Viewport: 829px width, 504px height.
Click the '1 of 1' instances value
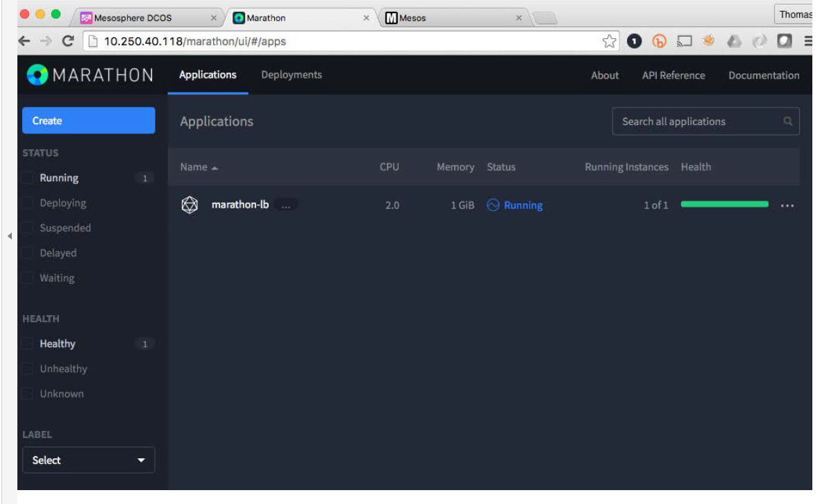(x=655, y=205)
